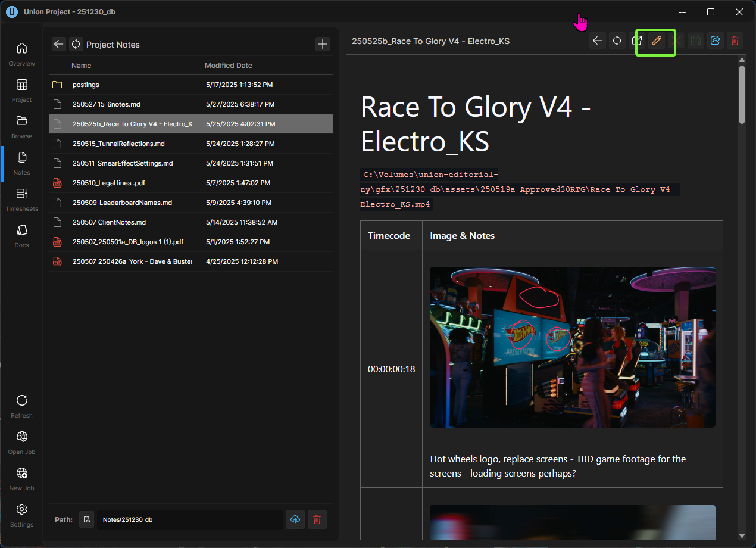This screenshot has width=756, height=548.
Task: Click the PDF icon for 250507_250426a_York
Action: point(57,261)
